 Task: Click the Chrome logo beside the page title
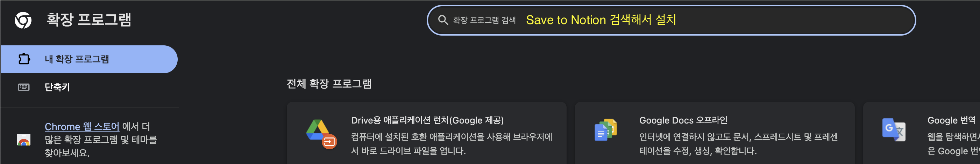(23, 20)
